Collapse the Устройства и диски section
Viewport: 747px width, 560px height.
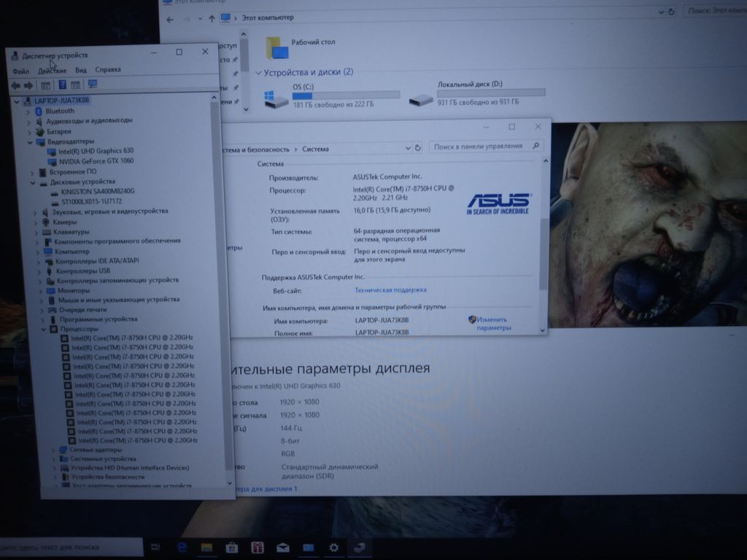pos(258,73)
